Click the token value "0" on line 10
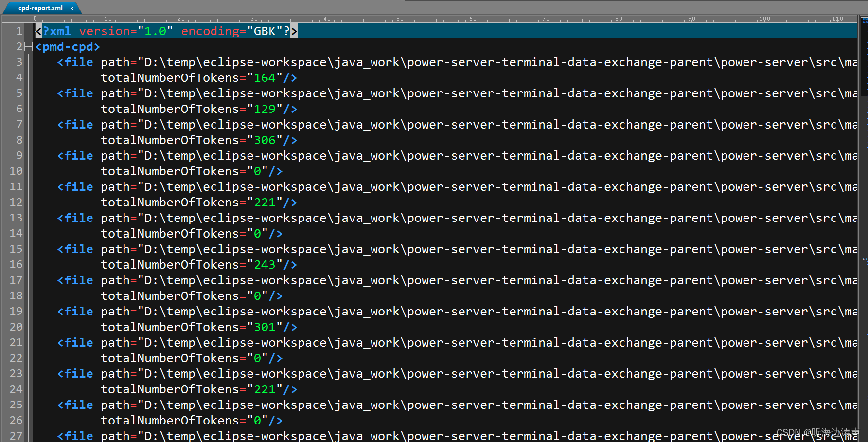The image size is (868, 442). (258, 171)
